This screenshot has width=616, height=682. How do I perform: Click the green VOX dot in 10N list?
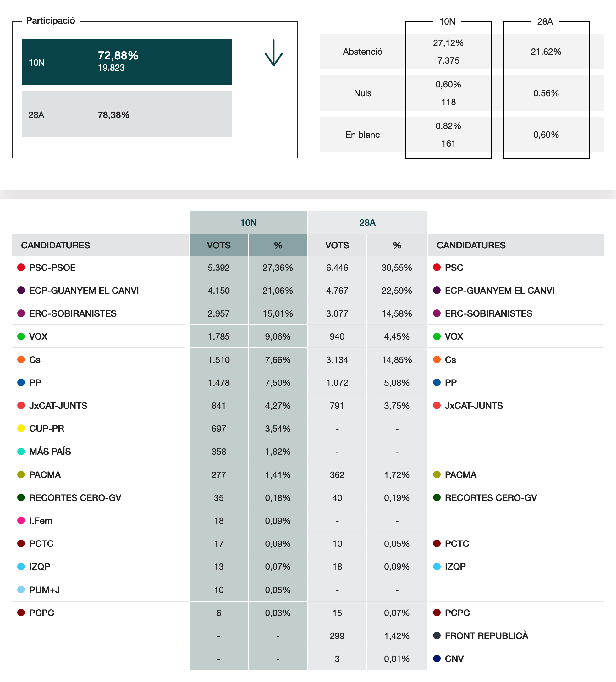click(21, 336)
